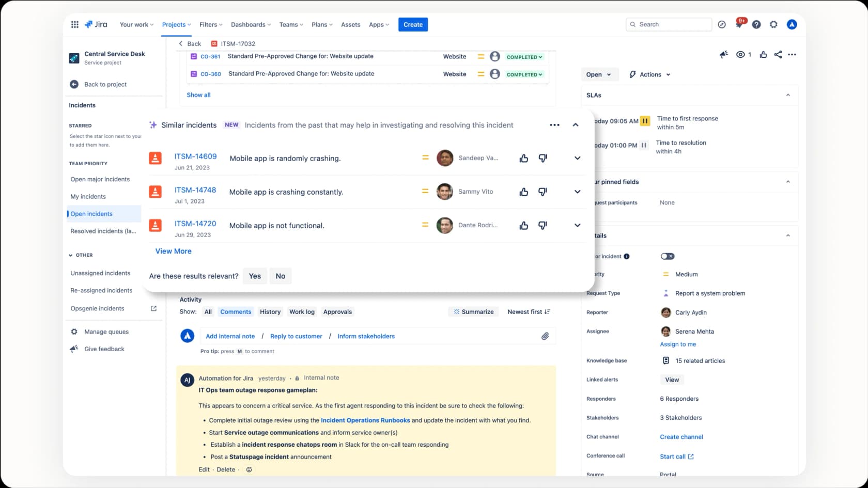Open the help question mark icon

756,24
